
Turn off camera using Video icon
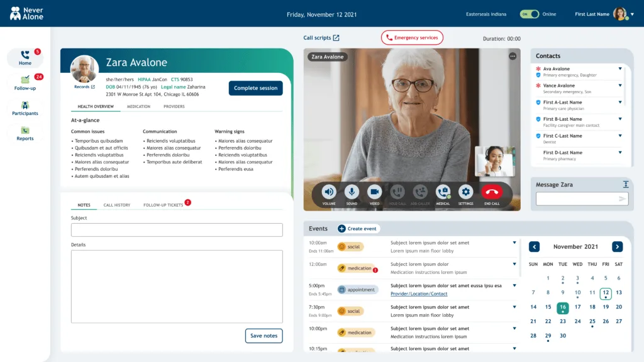[375, 192]
